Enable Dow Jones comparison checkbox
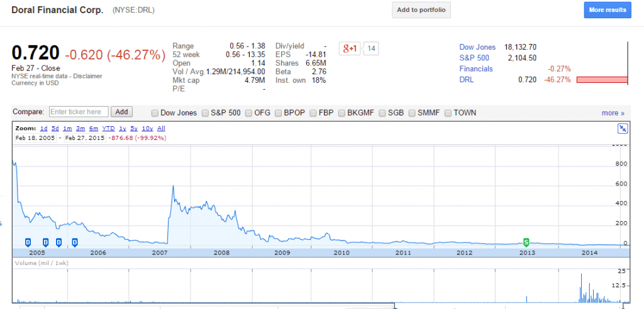Image resolution: width=644 pixels, height=309 pixels. pyautogui.click(x=155, y=113)
